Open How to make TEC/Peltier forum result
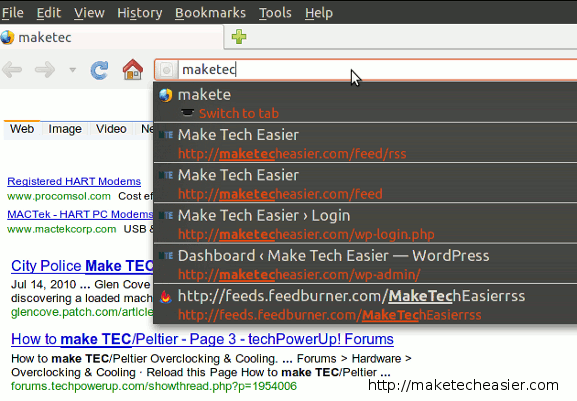Image resolution: width=577 pixels, height=401 pixels. (x=202, y=339)
